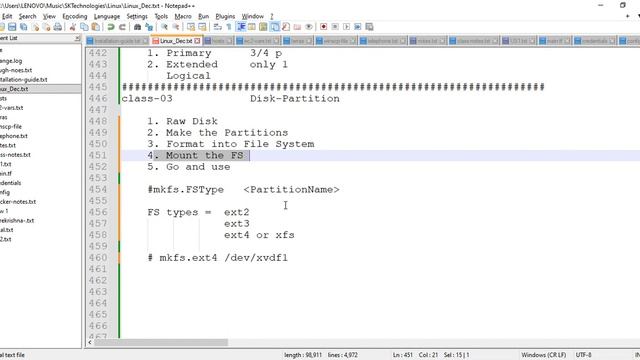Toggle synchronized horizontal scrolling
The width and height of the screenshot is (640, 360).
click(x=202, y=27)
